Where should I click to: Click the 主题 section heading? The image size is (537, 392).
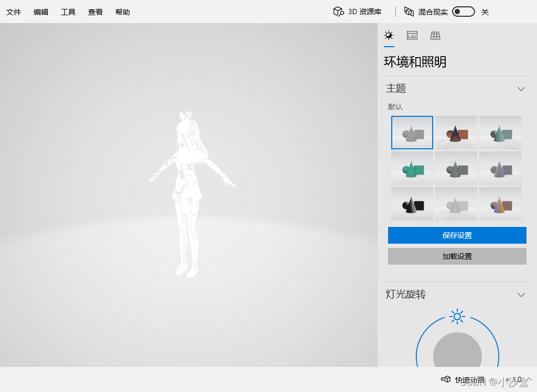[x=396, y=89]
